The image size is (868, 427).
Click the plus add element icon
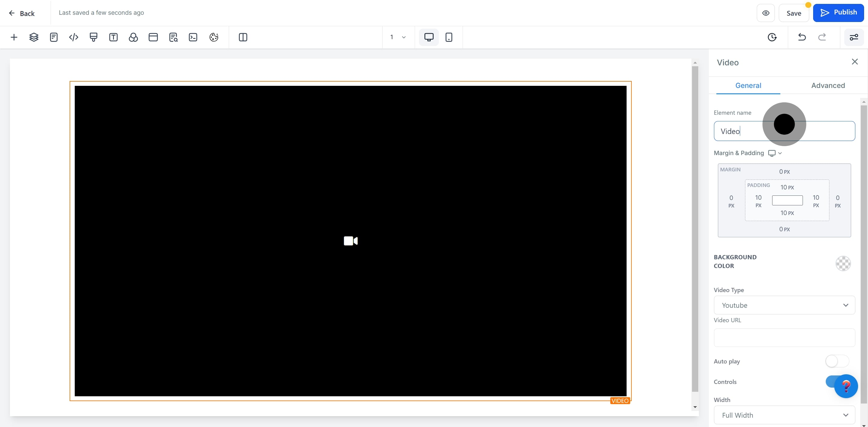point(14,37)
